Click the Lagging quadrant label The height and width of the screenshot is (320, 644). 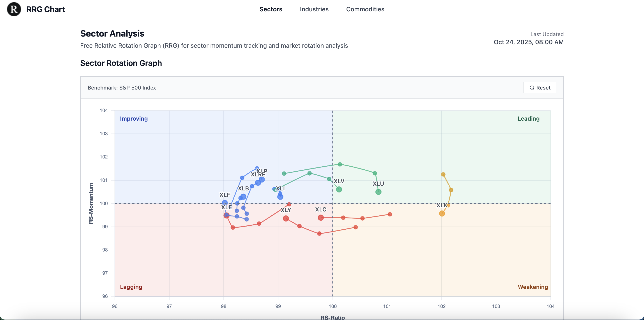coord(131,287)
